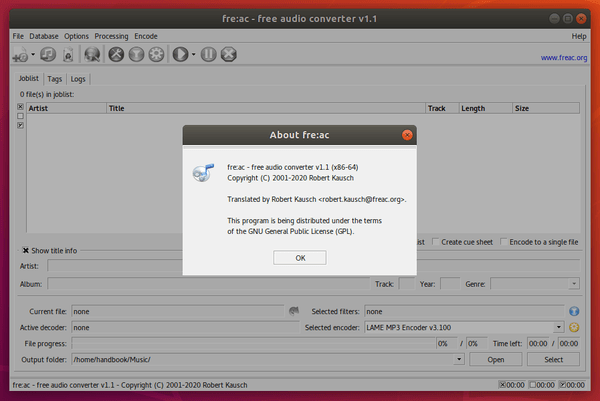Click the Track number input field
The height and width of the screenshot is (401, 600).
point(407,284)
